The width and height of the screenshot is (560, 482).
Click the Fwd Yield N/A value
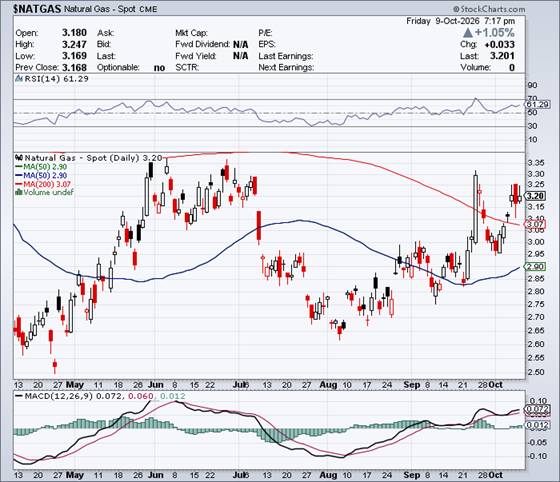241,56
